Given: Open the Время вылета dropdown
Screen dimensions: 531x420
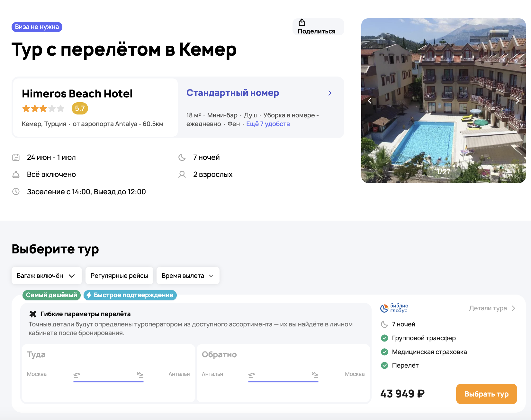Looking at the screenshot, I should click(188, 276).
